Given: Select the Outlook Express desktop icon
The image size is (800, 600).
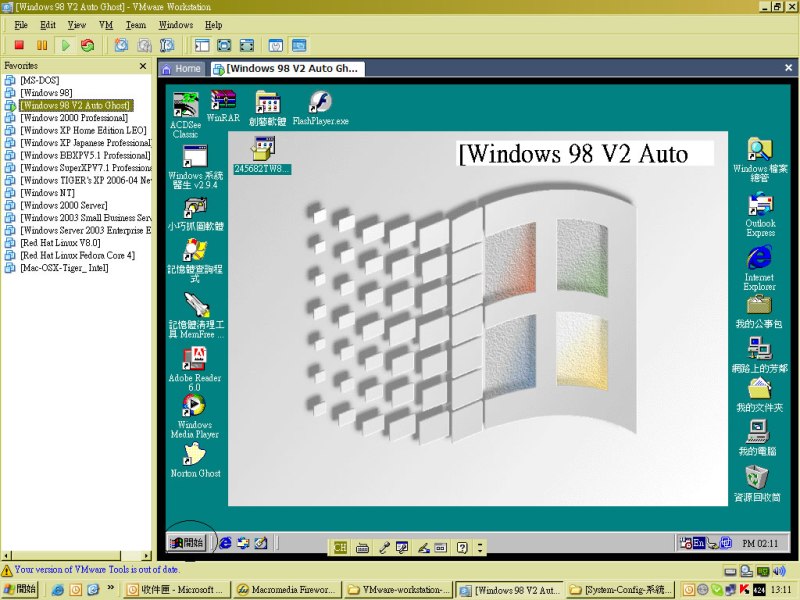Looking at the screenshot, I should point(760,215).
